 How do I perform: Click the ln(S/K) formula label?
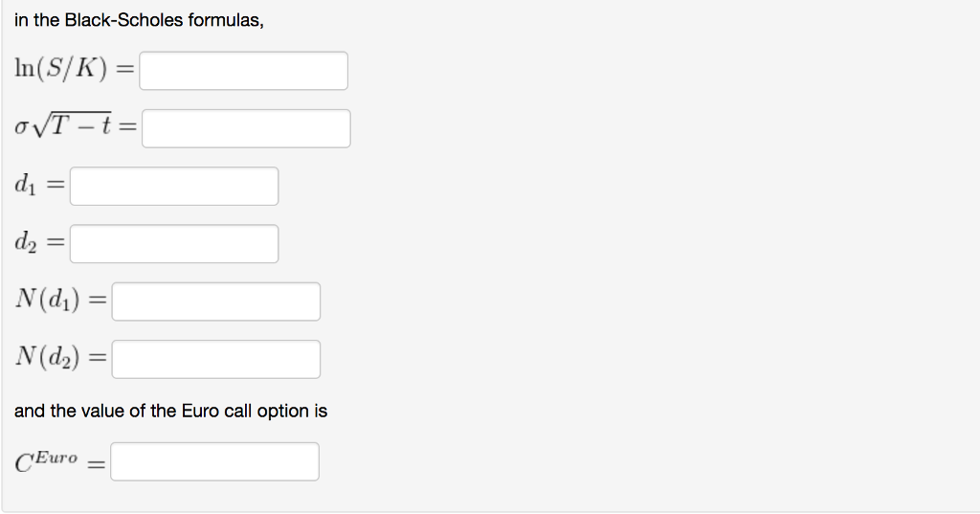[65, 71]
